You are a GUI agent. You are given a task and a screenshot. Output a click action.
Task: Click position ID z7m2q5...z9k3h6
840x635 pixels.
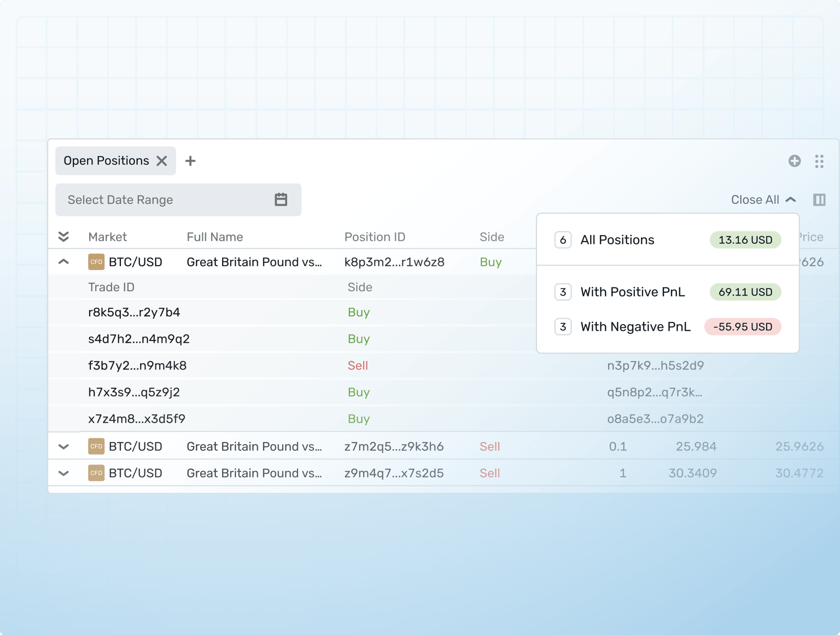tap(394, 446)
